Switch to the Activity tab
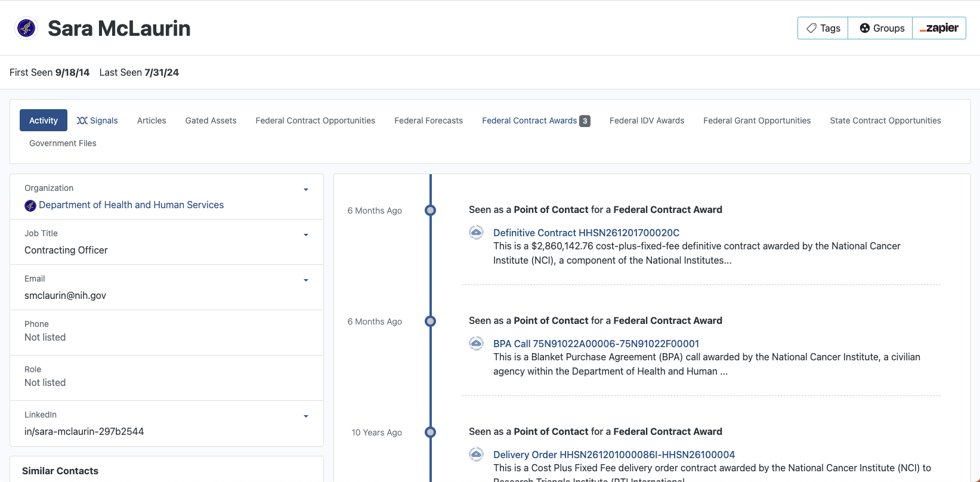The width and height of the screenshot is (980, 482). point(44,120)
